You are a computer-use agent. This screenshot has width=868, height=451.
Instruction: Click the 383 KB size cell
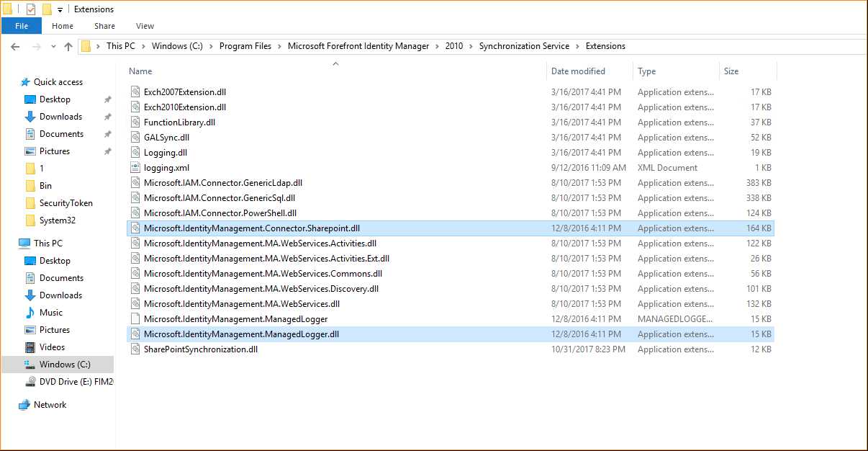pos(759,183)
